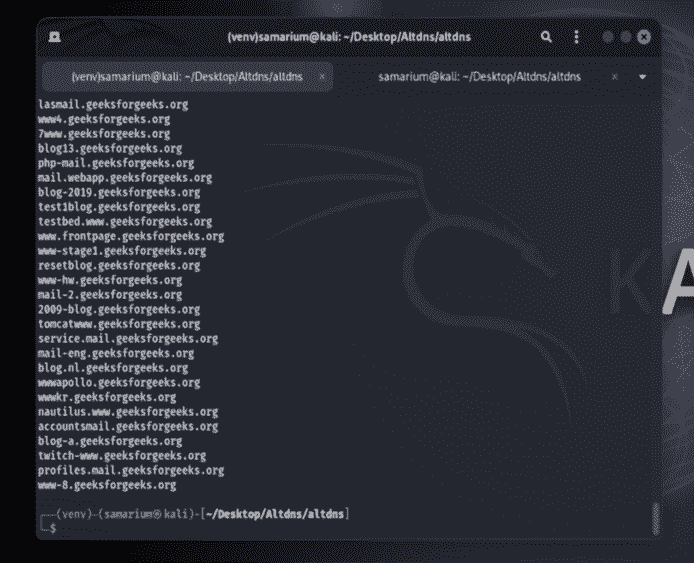The width and height of the screenshot is (694, 564).
Task: Click the 2009-blog.geeksforgeeks.org line
Action: [x=119, y=309]
